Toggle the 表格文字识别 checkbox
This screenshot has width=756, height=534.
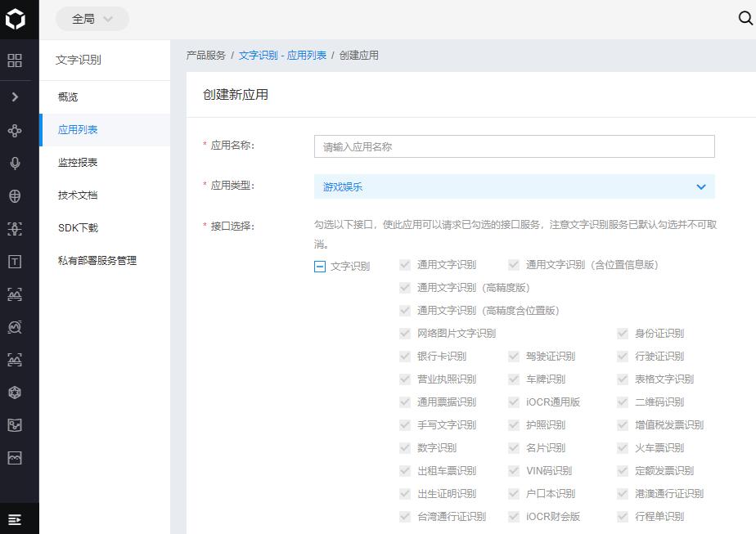(x=623, y=379)
